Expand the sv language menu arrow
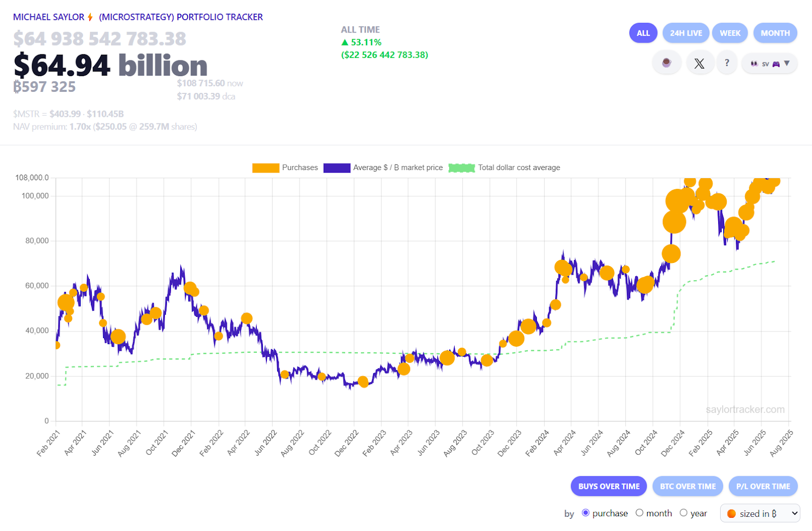The height and width of the screenshot is (531, 812). (787, 63)
